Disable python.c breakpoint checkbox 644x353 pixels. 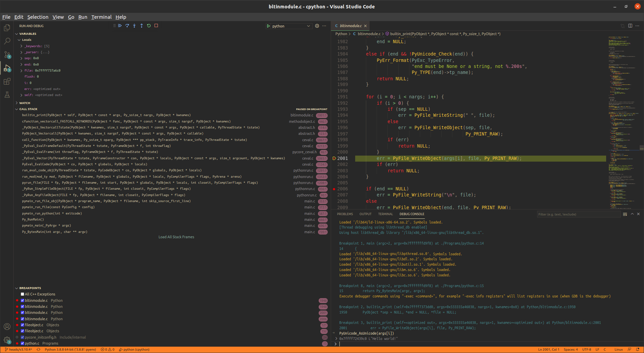pos(22,343)
